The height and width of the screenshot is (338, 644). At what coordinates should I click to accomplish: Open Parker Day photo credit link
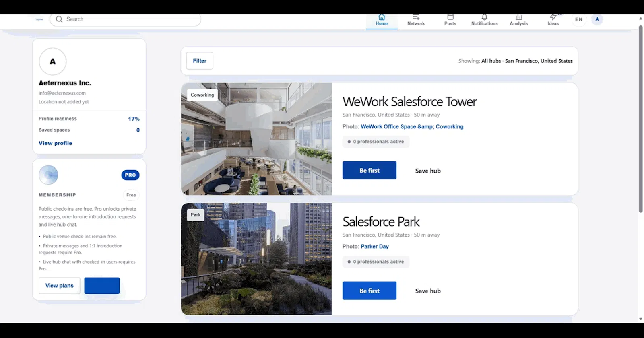[x=375, y=247]
